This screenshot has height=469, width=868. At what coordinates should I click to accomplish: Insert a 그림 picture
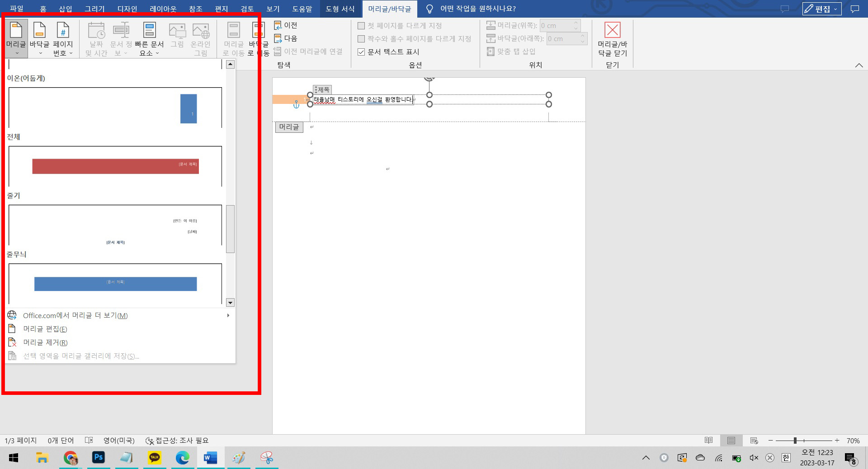tap(177, 36)
